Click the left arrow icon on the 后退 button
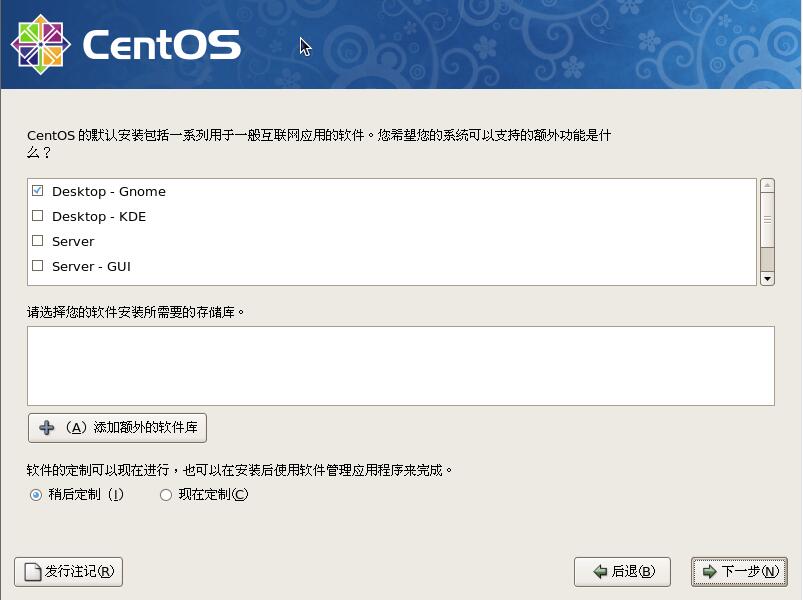Image resolution: width=803 pixels, height=600 pixels. tap(597, 572)
